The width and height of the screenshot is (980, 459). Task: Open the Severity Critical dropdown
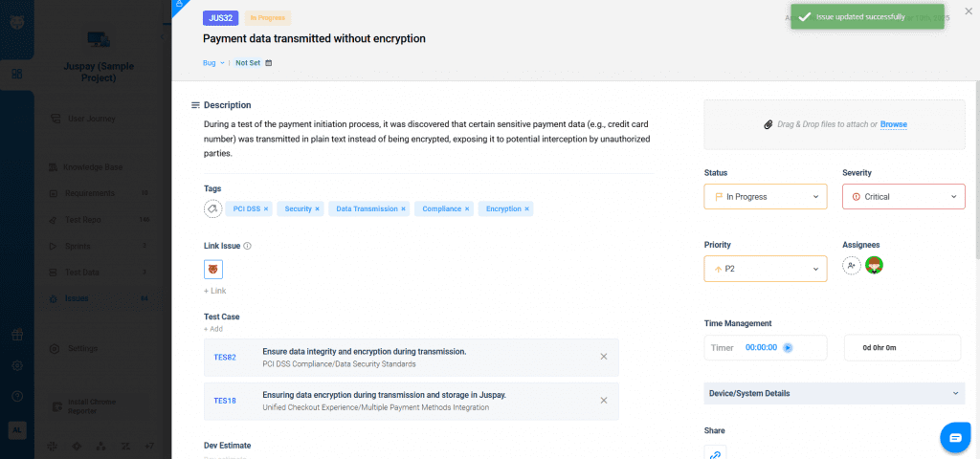point(903,197)
